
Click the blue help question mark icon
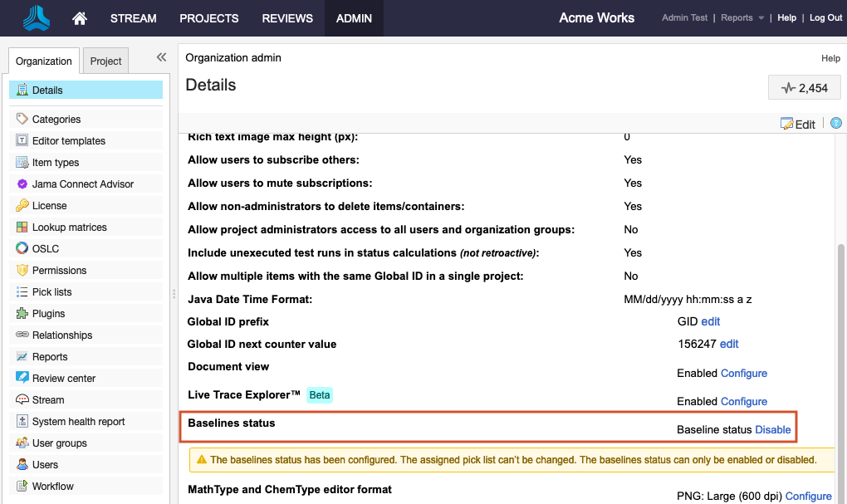836,123
